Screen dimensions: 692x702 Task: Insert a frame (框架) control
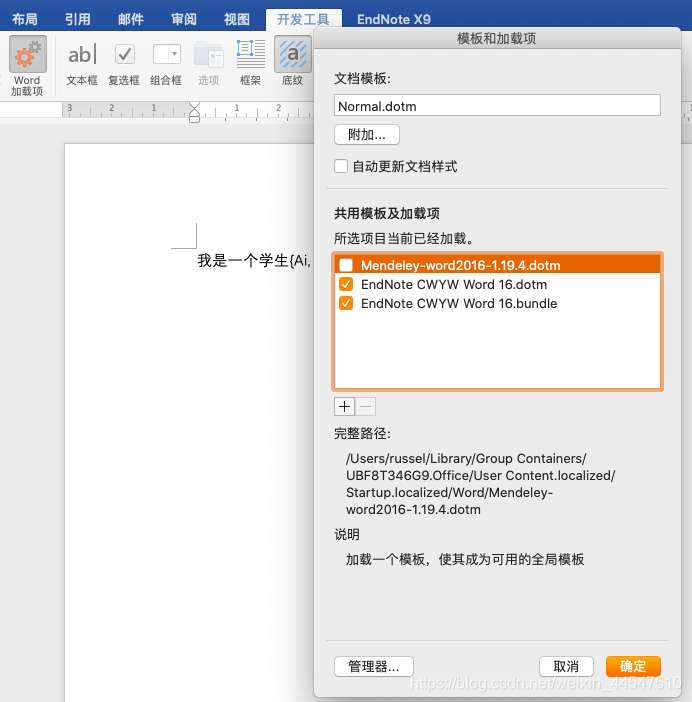(x=251, y=55)
